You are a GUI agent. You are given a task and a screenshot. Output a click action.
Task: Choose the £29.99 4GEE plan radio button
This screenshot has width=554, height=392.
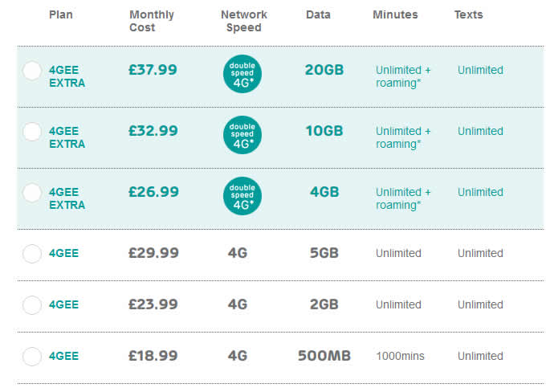point(32,254)
